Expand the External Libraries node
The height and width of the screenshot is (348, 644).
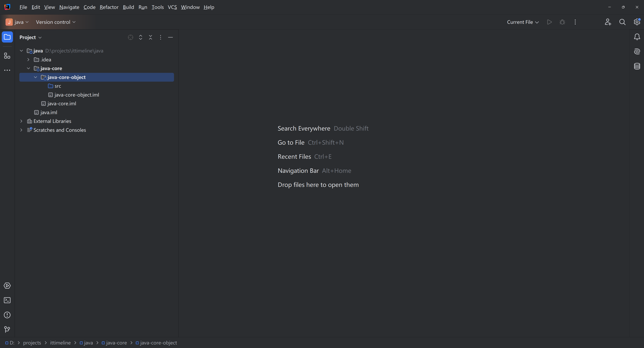pyautogui.click(x=21, y=121)
